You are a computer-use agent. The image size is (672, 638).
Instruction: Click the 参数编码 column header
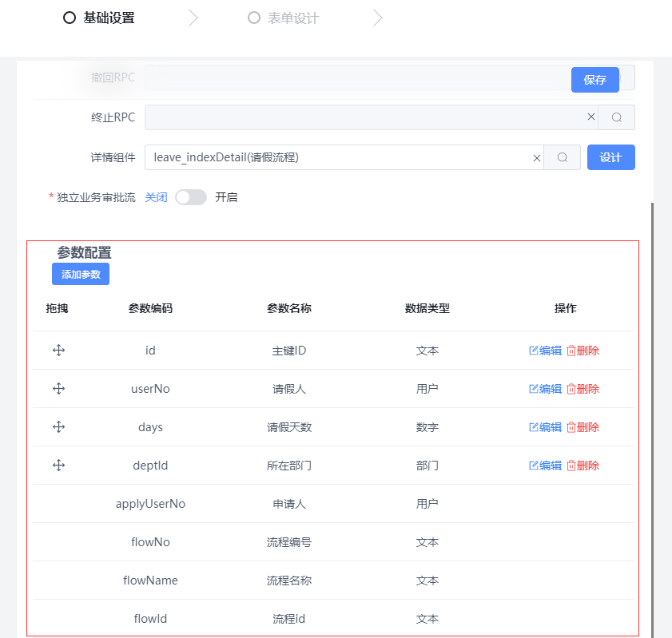click(x=150, y=308)
